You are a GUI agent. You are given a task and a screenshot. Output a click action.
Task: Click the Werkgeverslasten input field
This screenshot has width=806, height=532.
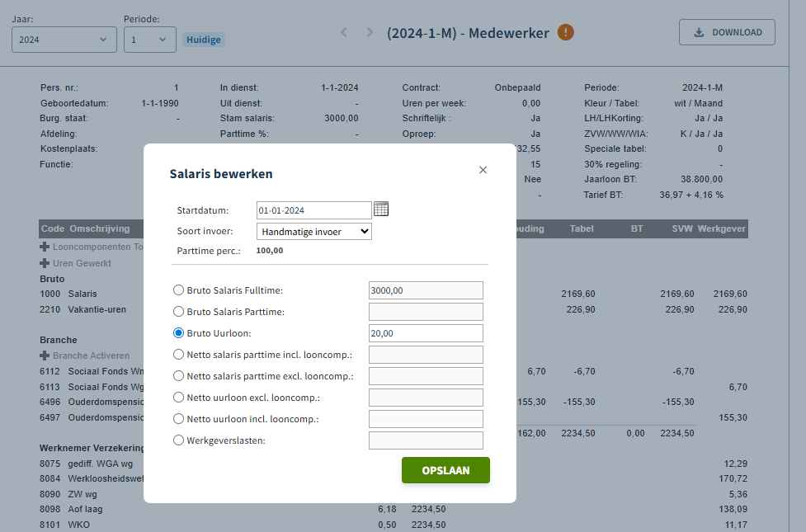426,440
